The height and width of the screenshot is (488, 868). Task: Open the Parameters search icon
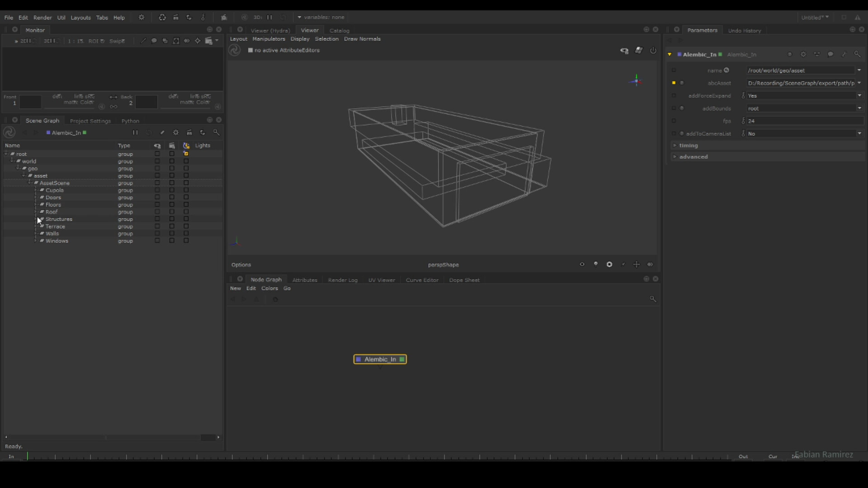click(x=857, y=54)
